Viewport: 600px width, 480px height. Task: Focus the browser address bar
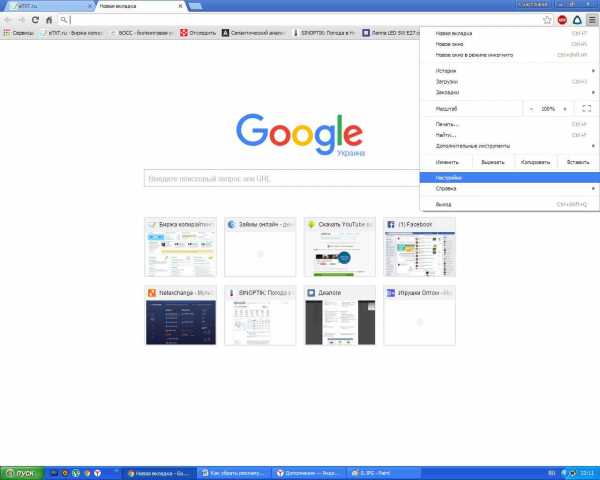pos(298,20)
